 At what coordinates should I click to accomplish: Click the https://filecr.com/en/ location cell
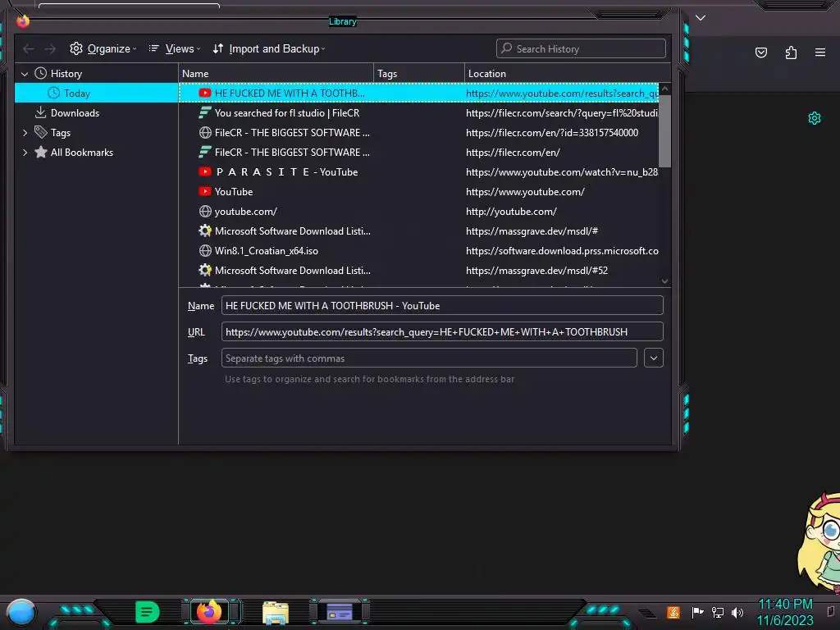click(x=513, y=153)
